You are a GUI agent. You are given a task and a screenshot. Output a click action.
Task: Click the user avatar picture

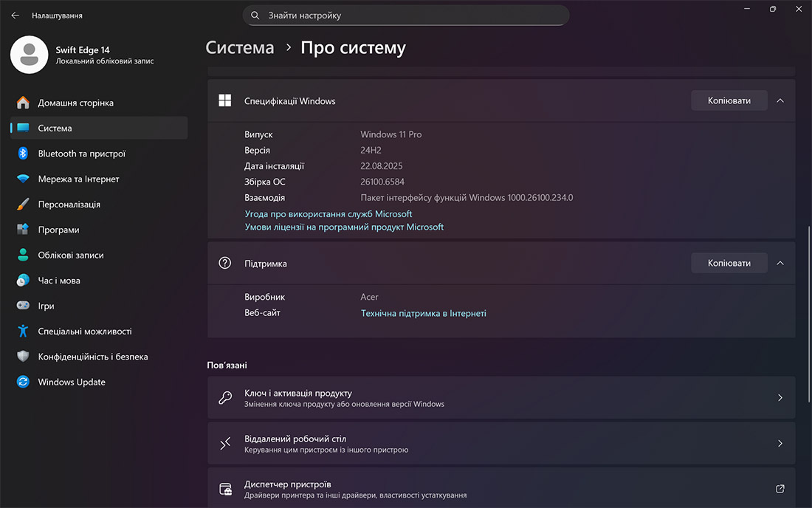(x=29, y=55)
